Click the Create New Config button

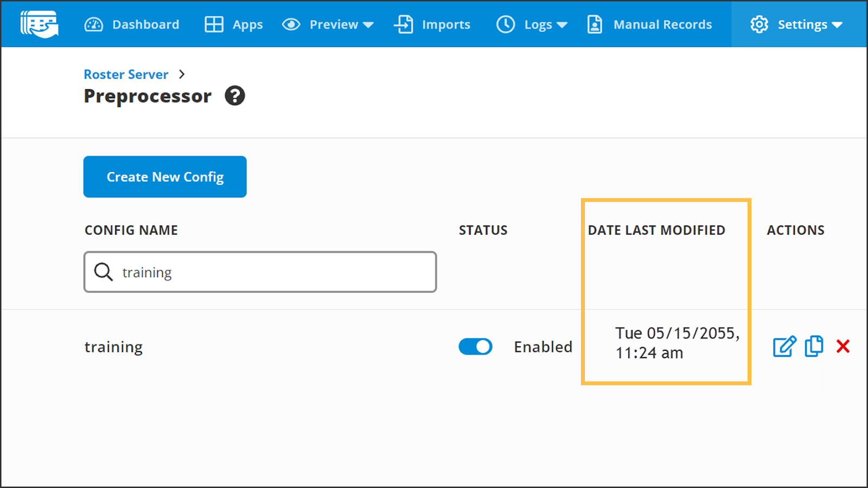(165, 177)
